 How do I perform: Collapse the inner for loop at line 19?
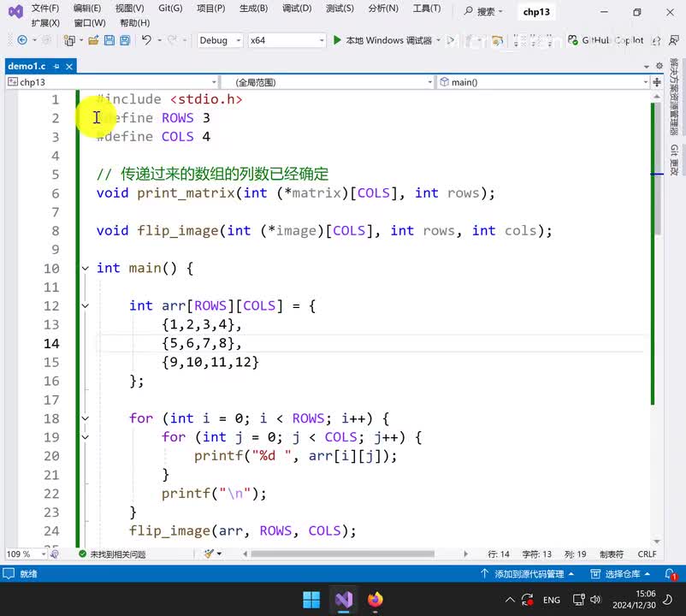[x=86, y=437]
